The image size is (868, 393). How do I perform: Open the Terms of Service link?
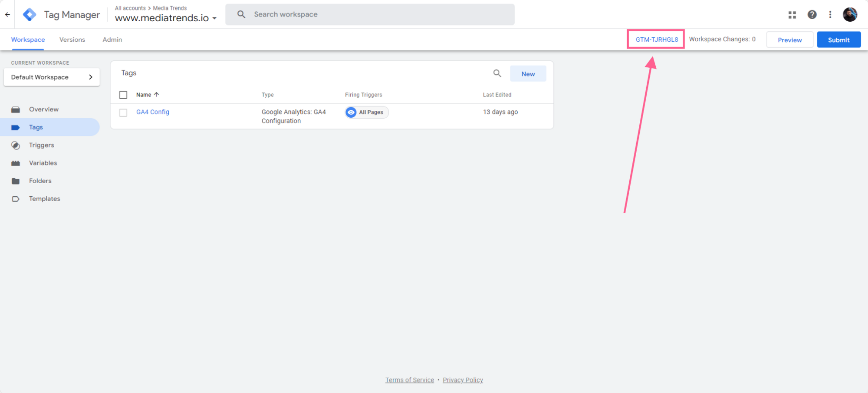tap(410, 380)
